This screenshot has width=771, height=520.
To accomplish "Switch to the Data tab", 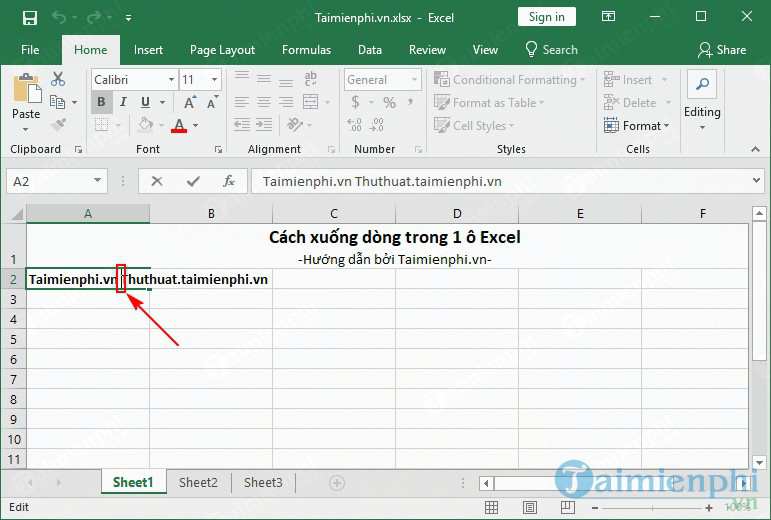I will pyautogui.click(x=370, y=50).
